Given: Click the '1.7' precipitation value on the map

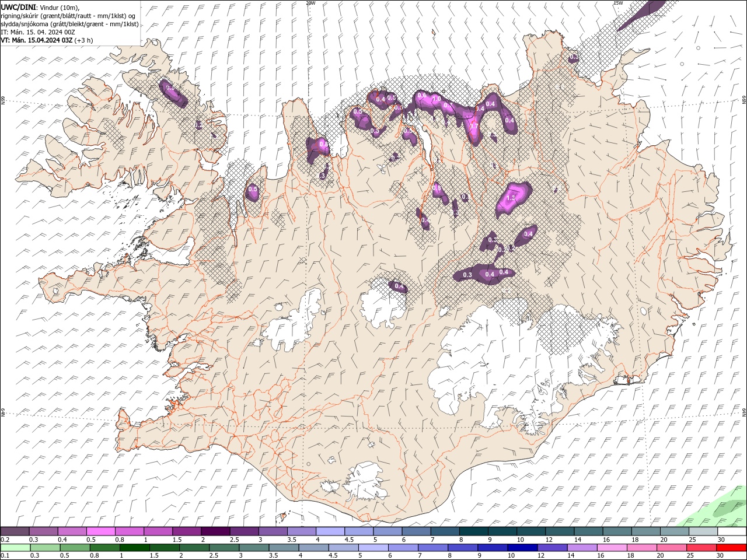Looking at the screenshot, I should [474, 126].
